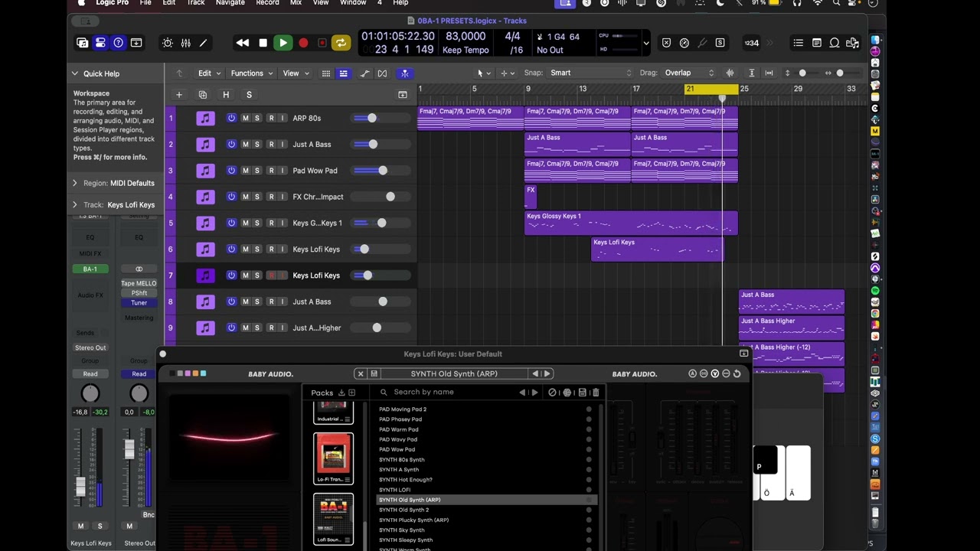Screen dimensions: 980x551
Task: Toggle the grid view button
Action: click(x=326, y=73)
